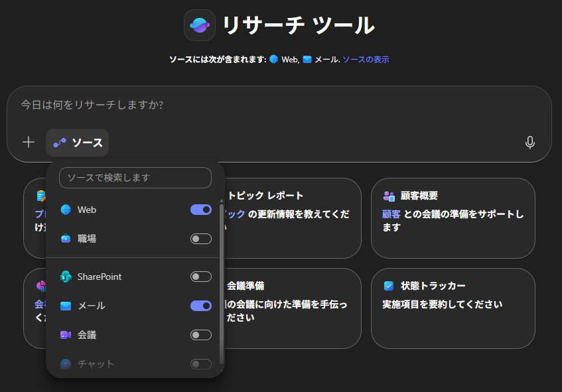Click the plus icon to add attachment

click(29, 142)
